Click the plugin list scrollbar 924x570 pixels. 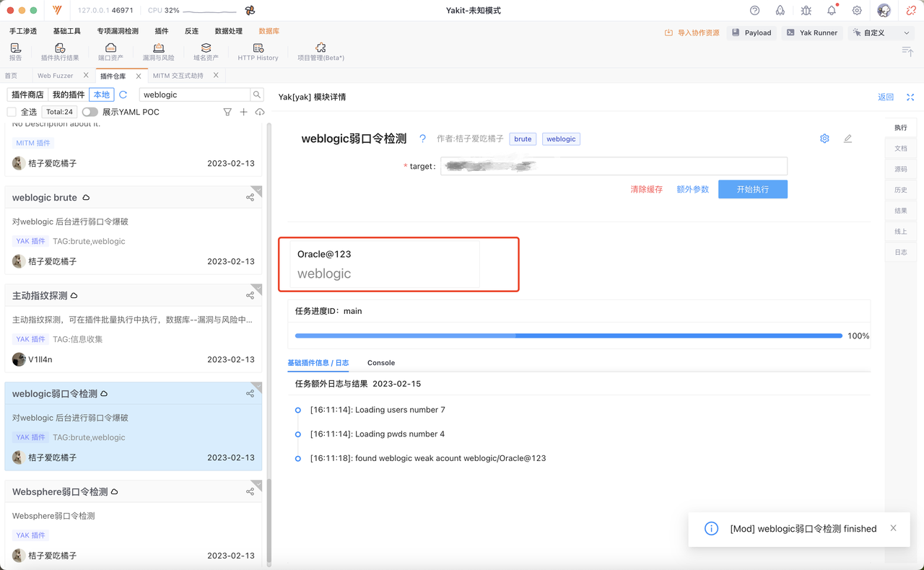click(x=269, y=523)
